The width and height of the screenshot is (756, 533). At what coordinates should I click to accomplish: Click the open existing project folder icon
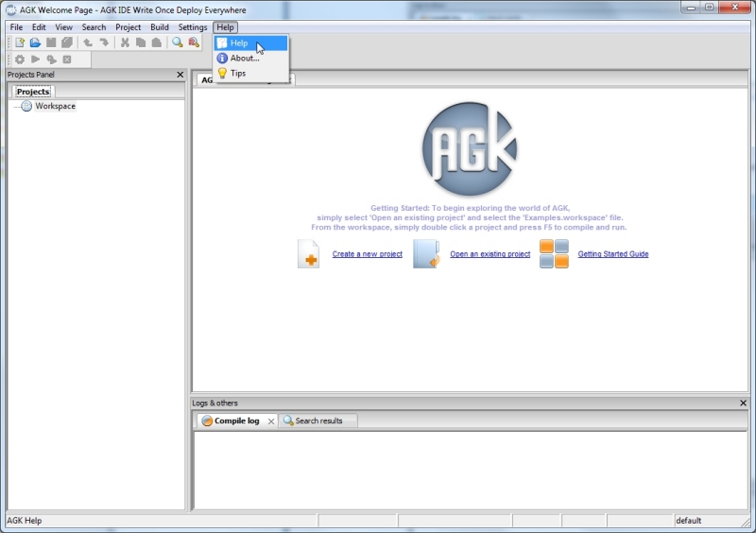point(427,253)
